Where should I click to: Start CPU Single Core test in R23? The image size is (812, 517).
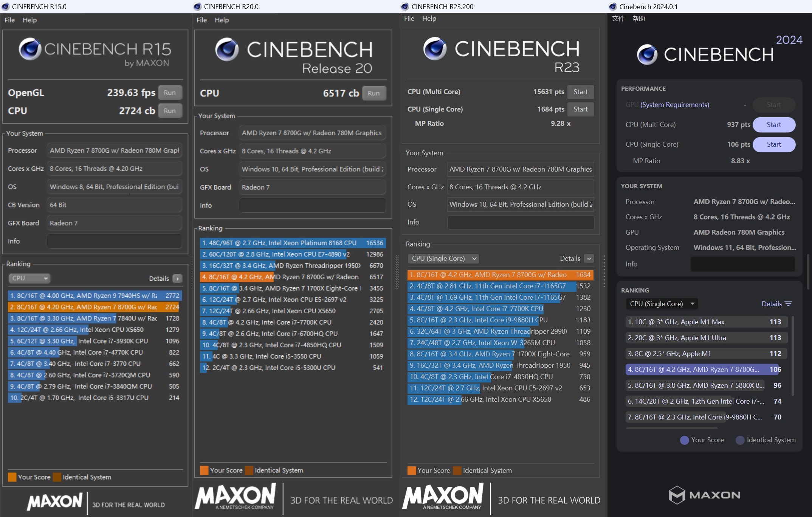[580, 109]
